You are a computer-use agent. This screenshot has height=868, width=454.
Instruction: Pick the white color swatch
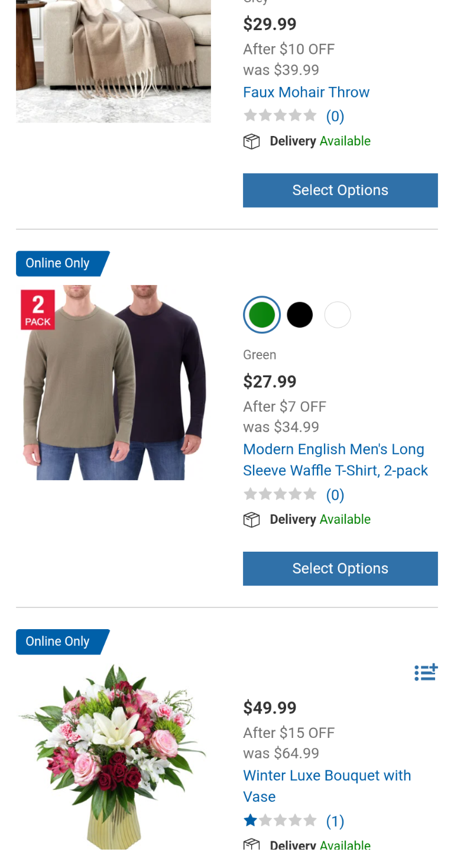pos(338,315)
